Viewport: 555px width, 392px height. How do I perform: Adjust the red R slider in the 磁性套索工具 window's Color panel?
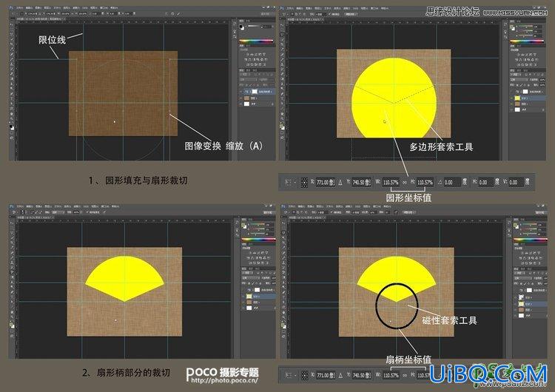click(x=530, y=224)
